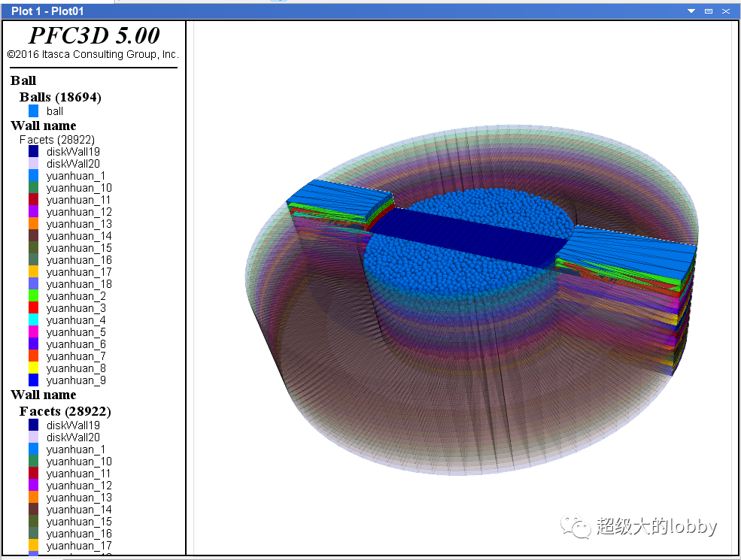
Task: Click the Itasca Consulting Group copyright text
Action: point(93,54)
